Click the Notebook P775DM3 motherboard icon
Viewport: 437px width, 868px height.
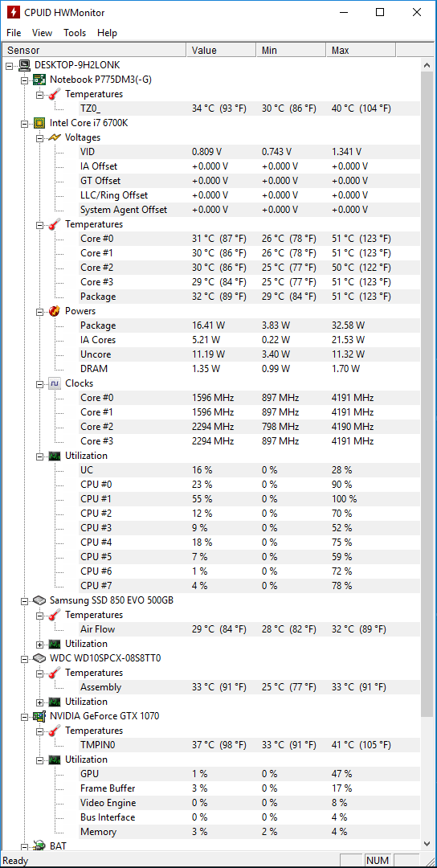click(39, 80)
